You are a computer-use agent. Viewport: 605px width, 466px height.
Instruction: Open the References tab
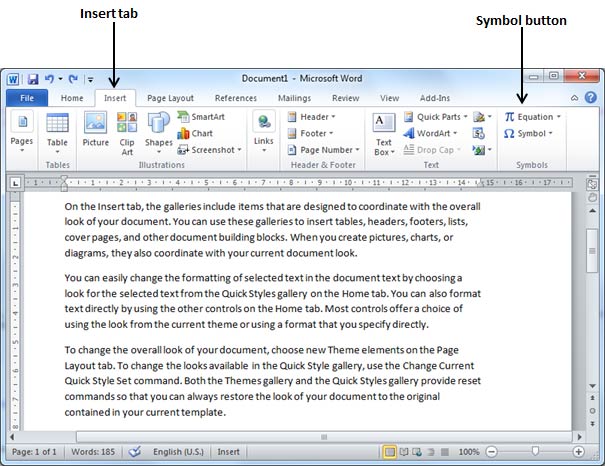point(236,98)
